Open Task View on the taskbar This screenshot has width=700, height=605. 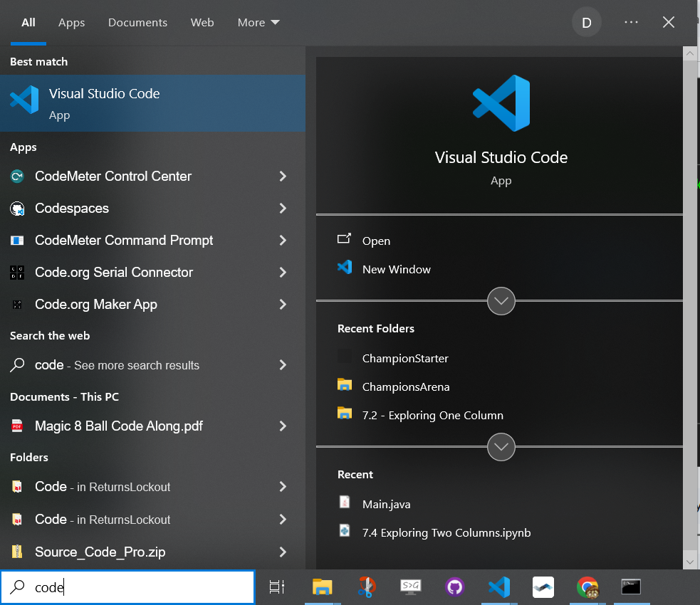point(276,586)
